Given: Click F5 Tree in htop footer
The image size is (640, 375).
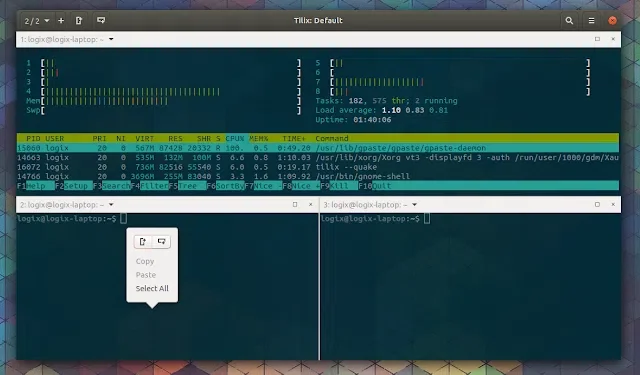Looking at the screenshot, I should (188, 186).
